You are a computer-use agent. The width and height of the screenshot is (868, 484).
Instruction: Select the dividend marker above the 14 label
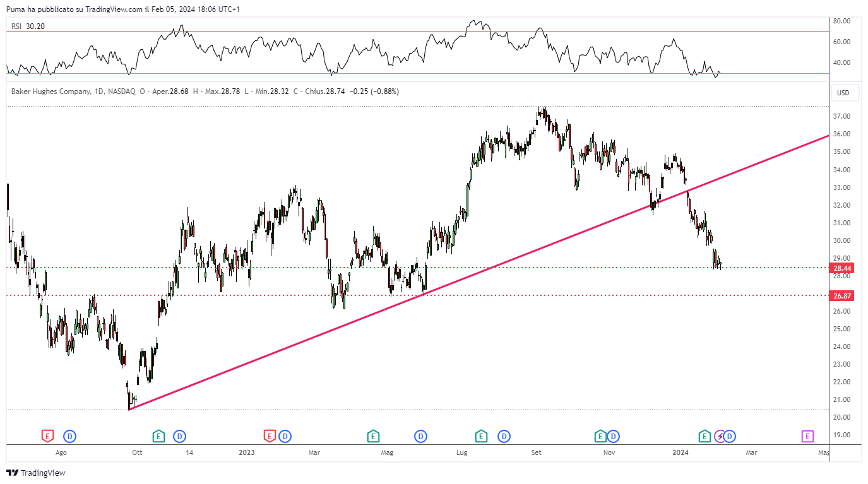click(180, 435)
